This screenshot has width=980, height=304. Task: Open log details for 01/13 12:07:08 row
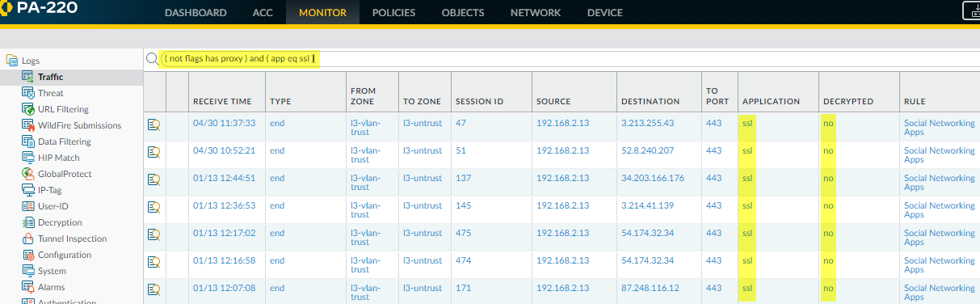154,289
